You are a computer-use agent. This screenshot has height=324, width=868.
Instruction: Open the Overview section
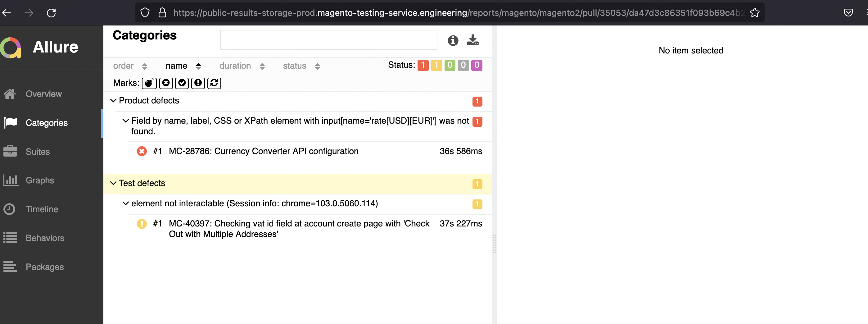(52, 94)
